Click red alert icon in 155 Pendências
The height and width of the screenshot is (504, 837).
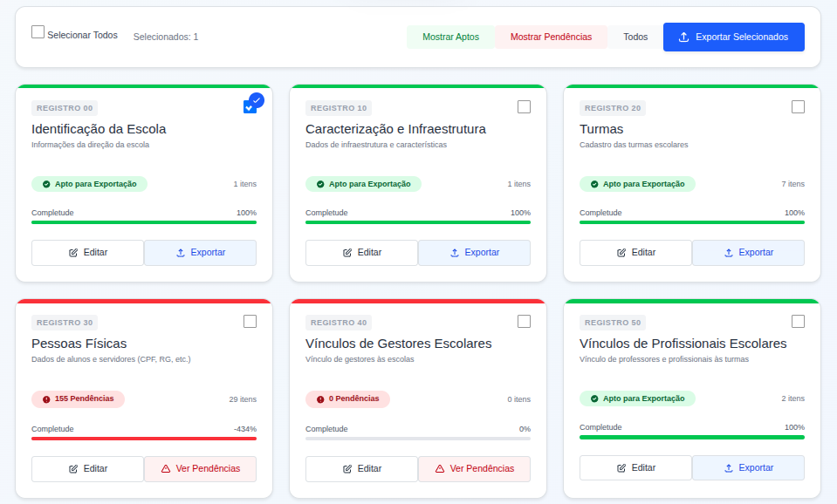[46, 399]
